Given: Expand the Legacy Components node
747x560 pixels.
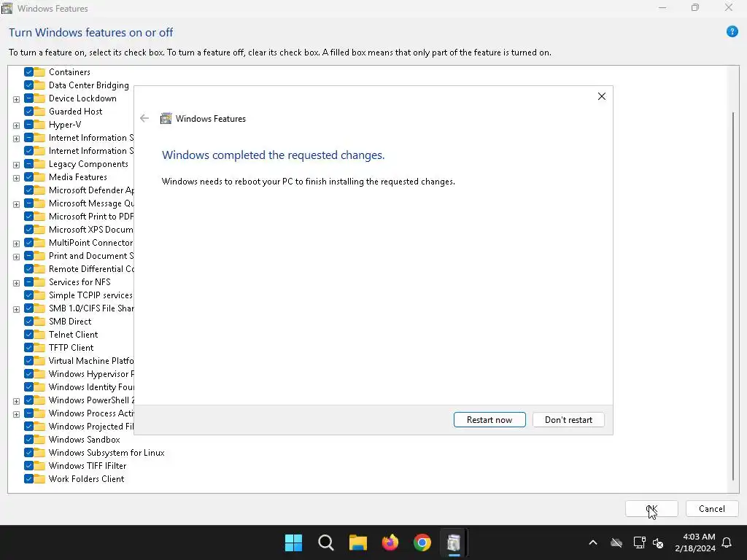Looking at the screenshot, I should (16, 165).
